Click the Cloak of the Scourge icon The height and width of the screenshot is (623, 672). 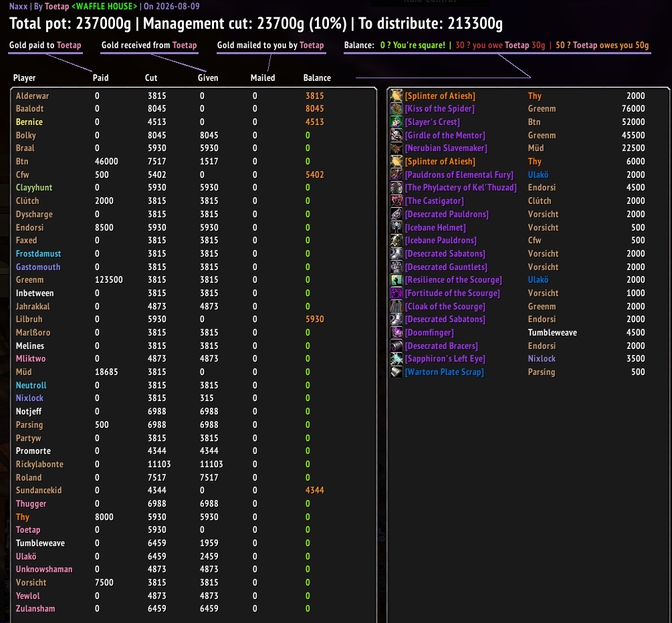pos(397,306)
